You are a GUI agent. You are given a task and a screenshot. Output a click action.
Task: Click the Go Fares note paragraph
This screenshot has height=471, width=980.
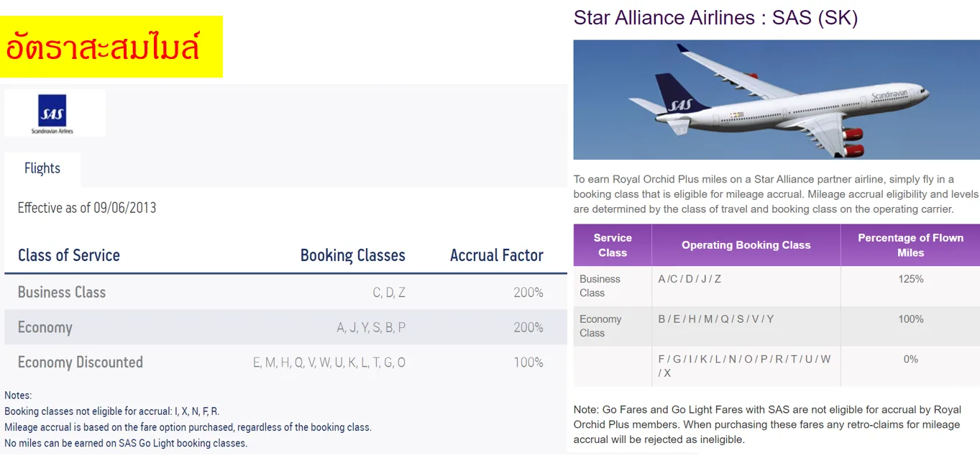767,424
